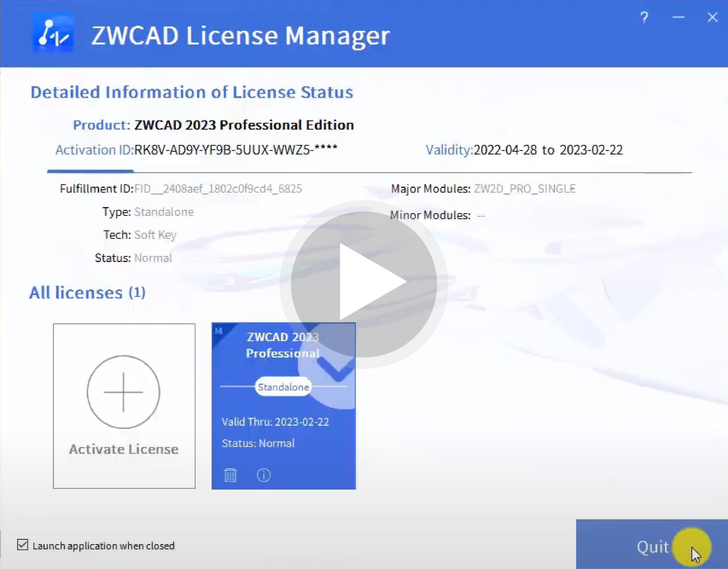This screenshot has height=569, width=728.
Task: Select the ZWCAD 2023 Professional license card
Action: pyautogui.click(x=284, y=406)
